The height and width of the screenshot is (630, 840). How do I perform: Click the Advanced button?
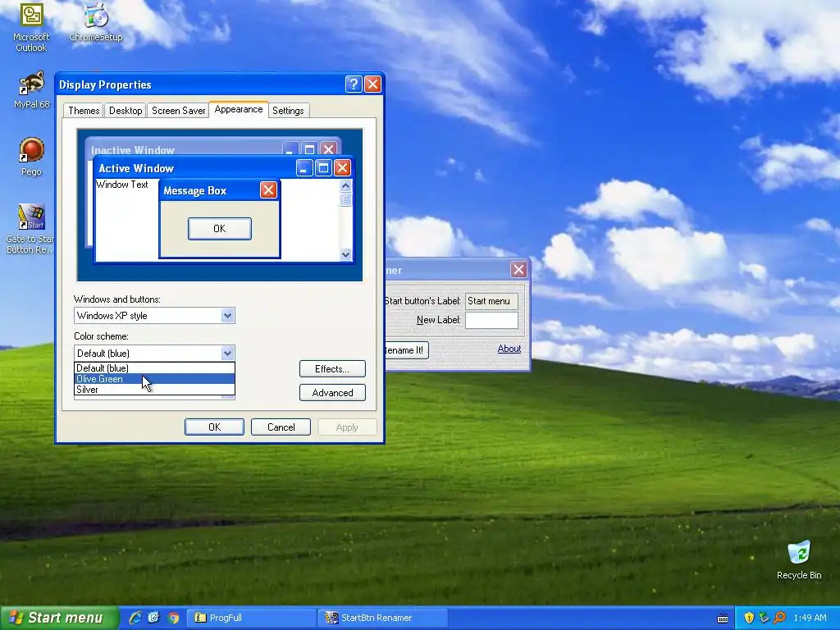(332, 393)
